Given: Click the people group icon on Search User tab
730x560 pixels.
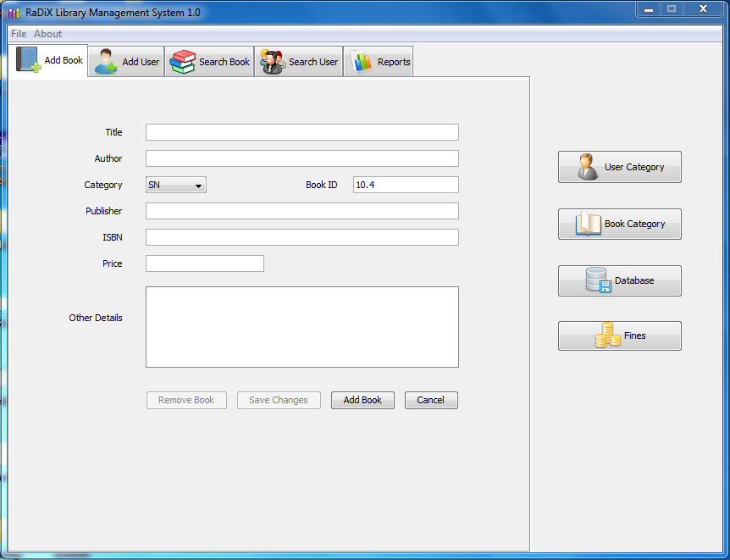Looking at the screenshot, I should click(x=271, y=60).
